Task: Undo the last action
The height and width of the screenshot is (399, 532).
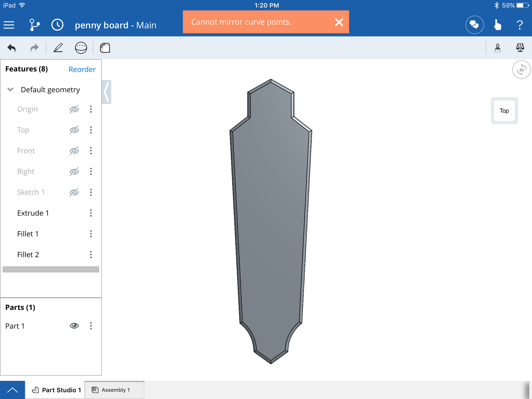Action: tap(12, 48)
